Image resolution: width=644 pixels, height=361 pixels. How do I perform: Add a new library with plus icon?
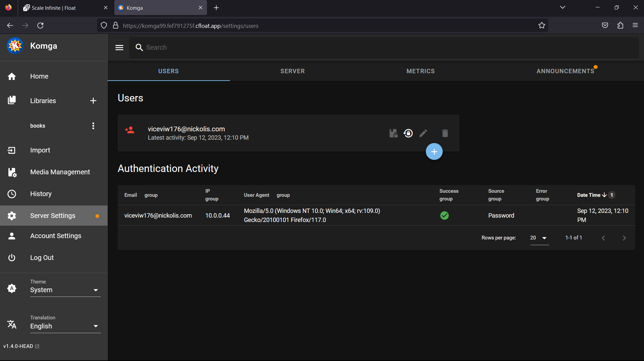[x=93, y=101]
